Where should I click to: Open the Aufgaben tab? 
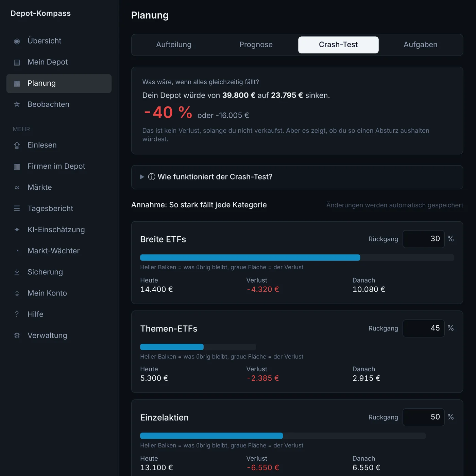(421, 45)
